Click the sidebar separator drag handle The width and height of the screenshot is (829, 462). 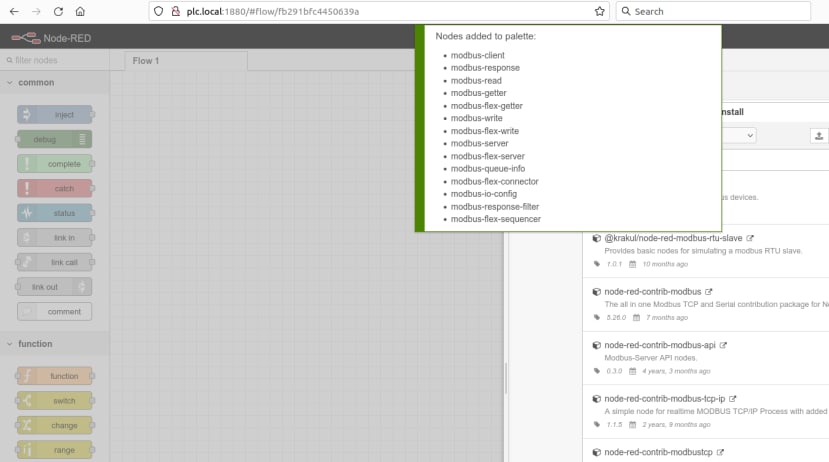click(506, 378)
